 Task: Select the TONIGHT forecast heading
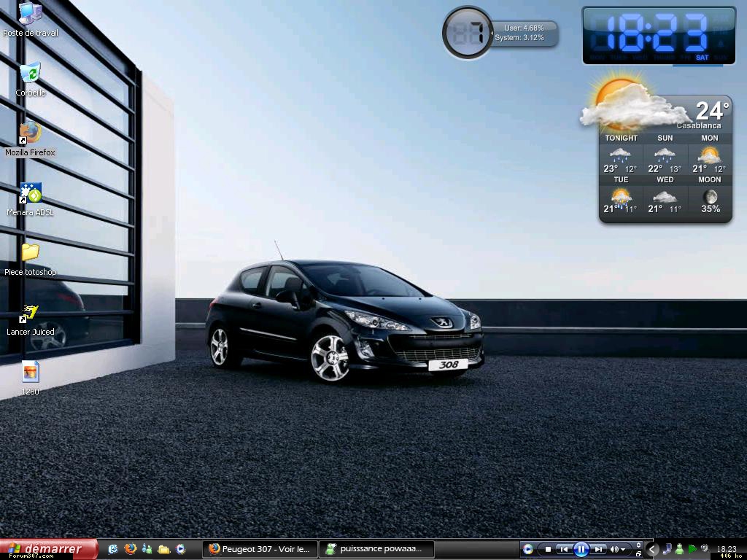click(x=622, y=138)
